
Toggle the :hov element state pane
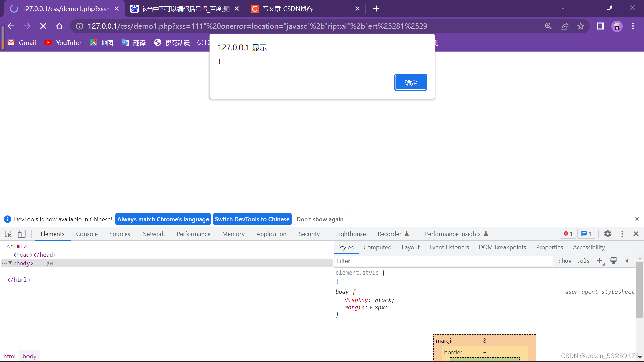click(x=565, y=261)
